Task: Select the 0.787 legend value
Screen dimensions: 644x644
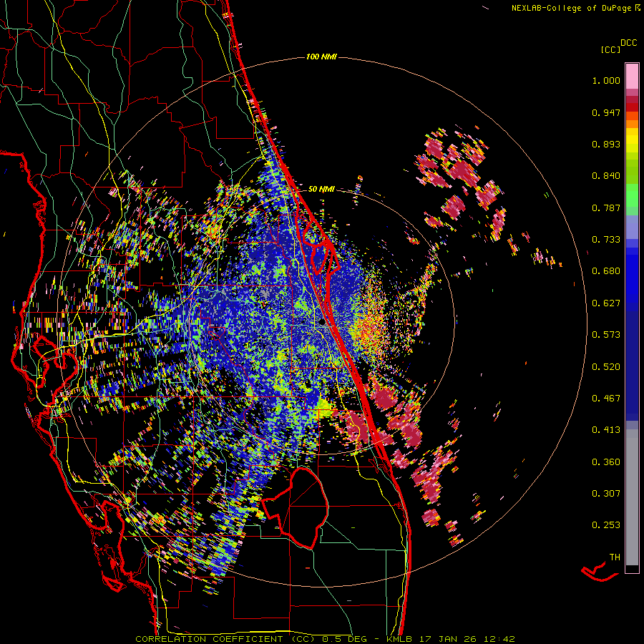Action: (606, 208)
